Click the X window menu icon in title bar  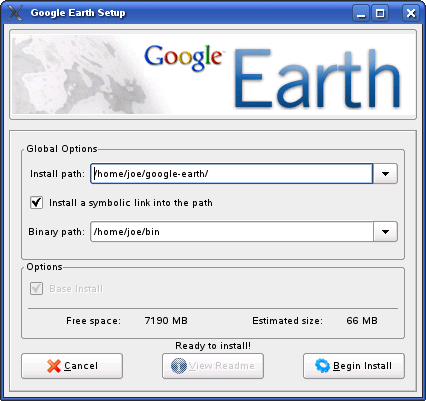pyautogui.click(x=15, y=13)
